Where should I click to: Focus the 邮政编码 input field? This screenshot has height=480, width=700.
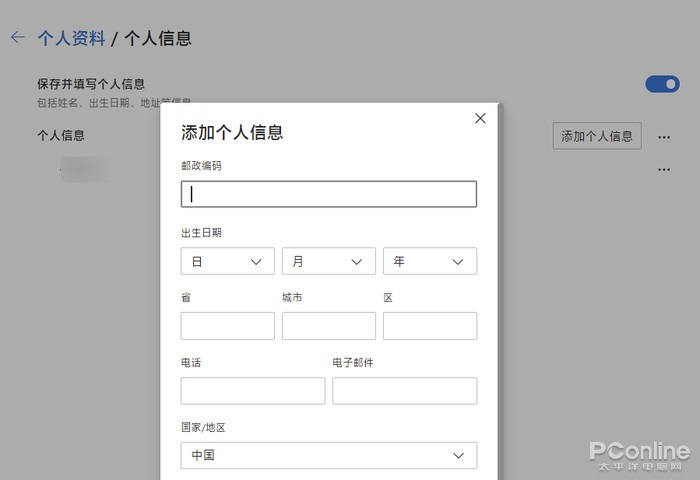[x=328, y=194]
